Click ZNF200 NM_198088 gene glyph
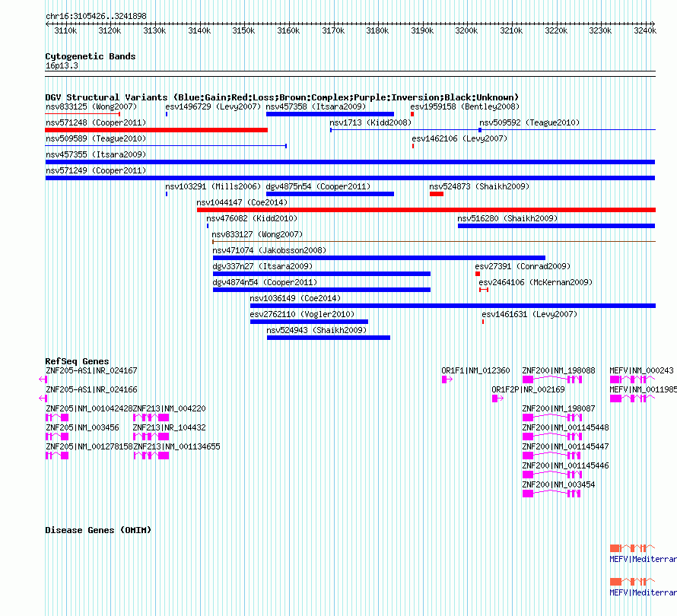677x616 pixels. 552,379
